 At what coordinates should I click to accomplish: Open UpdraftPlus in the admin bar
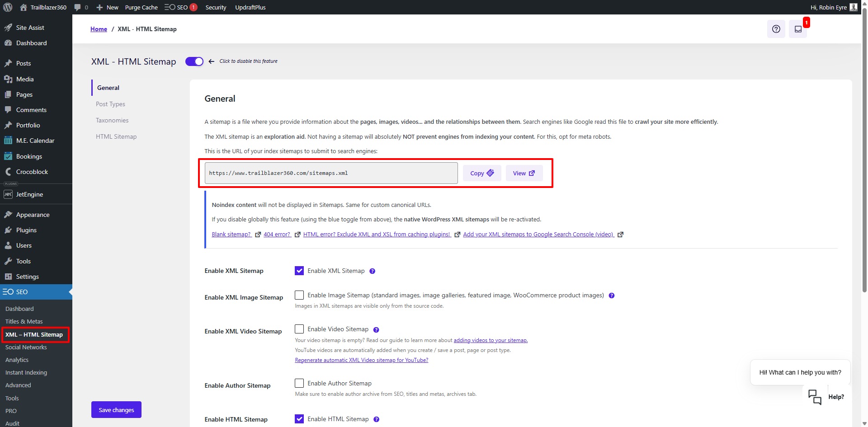tap(250, 7)
